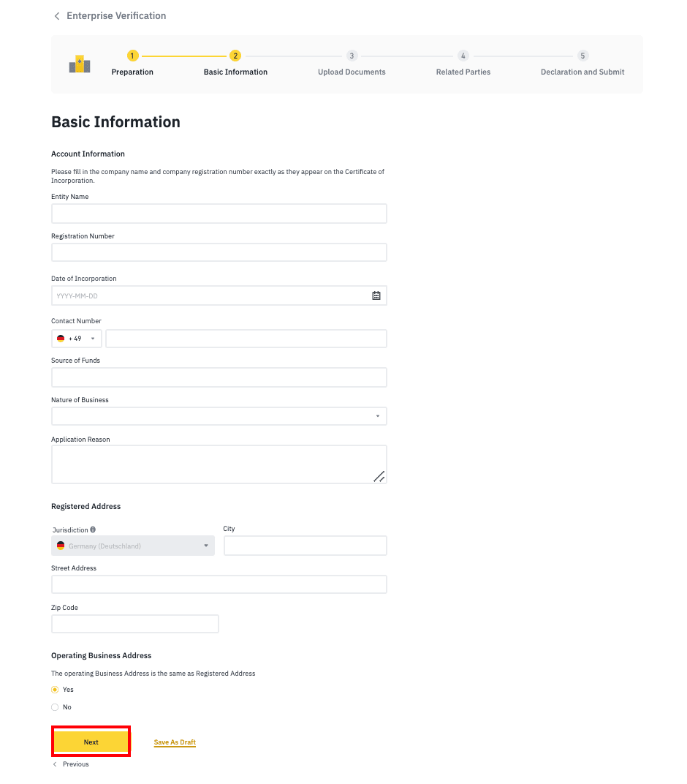Viewport: 687px width, 784px height.
Task: Select Yes for same operating address
Action: coord(55,690)
